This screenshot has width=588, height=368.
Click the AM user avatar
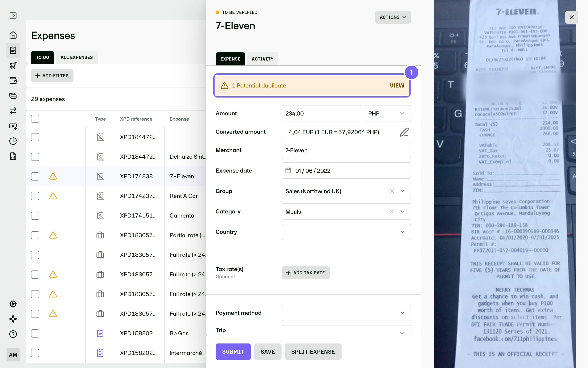pos(13,355)
